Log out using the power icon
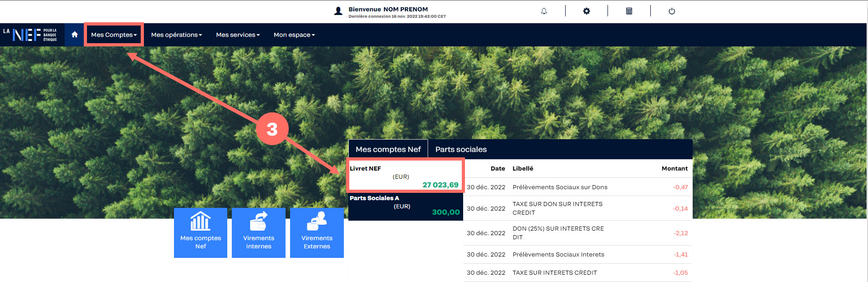This screenshot has height=282, width=868. [x=672, y=11]
